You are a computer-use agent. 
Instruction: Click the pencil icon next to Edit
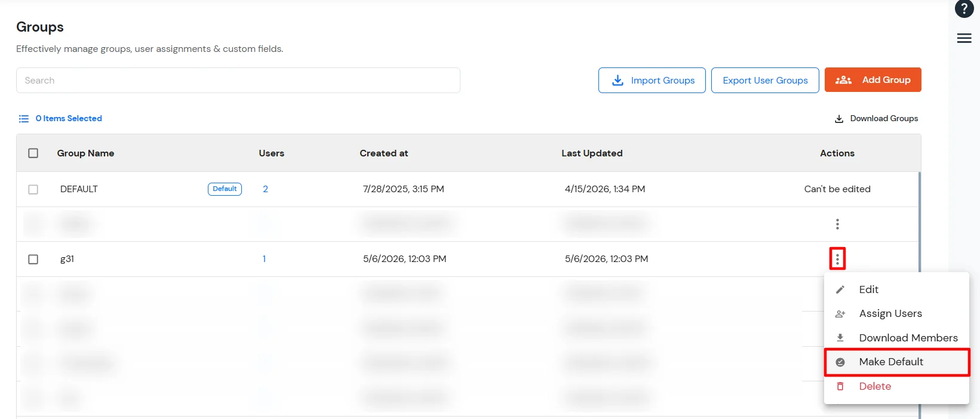(x=840, y=289)
